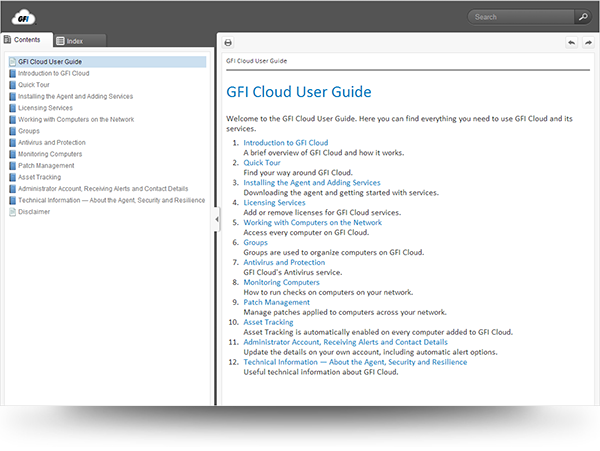Click book icon beside Monitoring Computers
600x451 pixels.
tap(13, 154)
